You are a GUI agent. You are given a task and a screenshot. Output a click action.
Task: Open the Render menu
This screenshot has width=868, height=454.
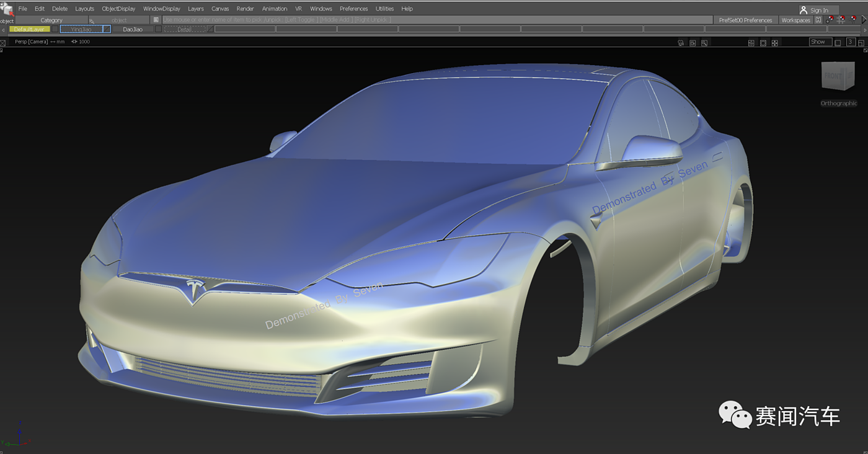point(245,9)
